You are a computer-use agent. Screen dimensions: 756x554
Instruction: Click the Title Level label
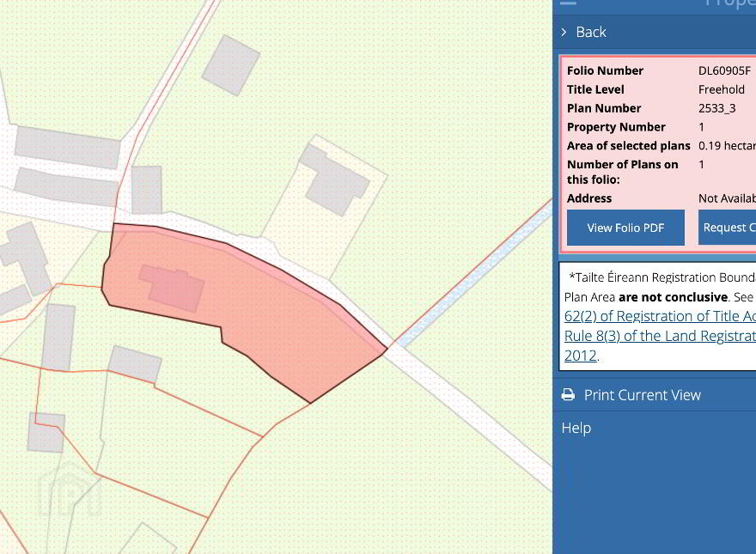coord(595,89)
